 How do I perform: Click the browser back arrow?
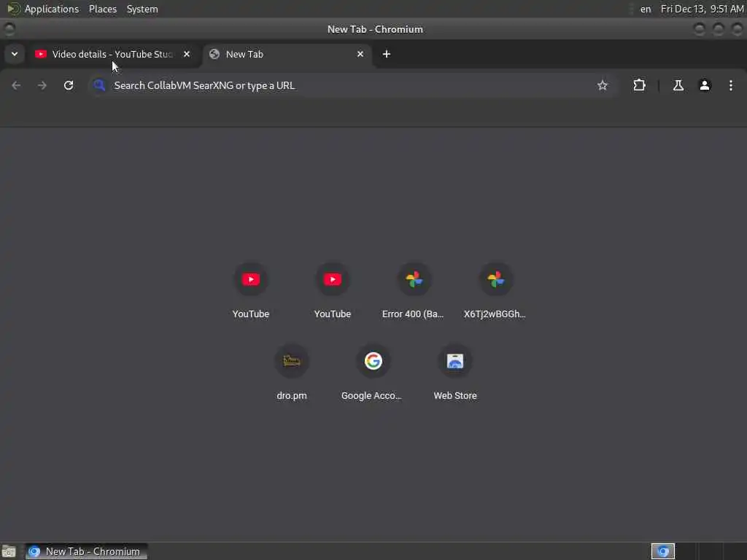[16, 86]
